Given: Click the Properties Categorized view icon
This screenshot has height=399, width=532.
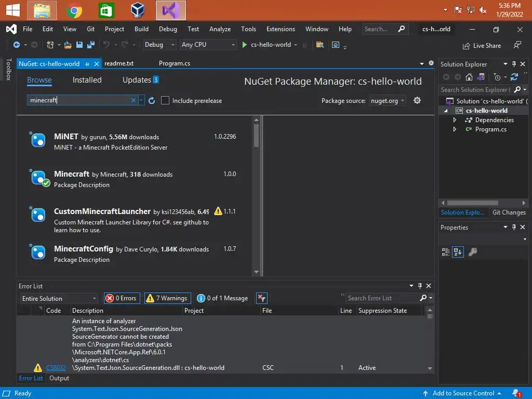Looking at the screenshot, I should (x=445, y=252).
